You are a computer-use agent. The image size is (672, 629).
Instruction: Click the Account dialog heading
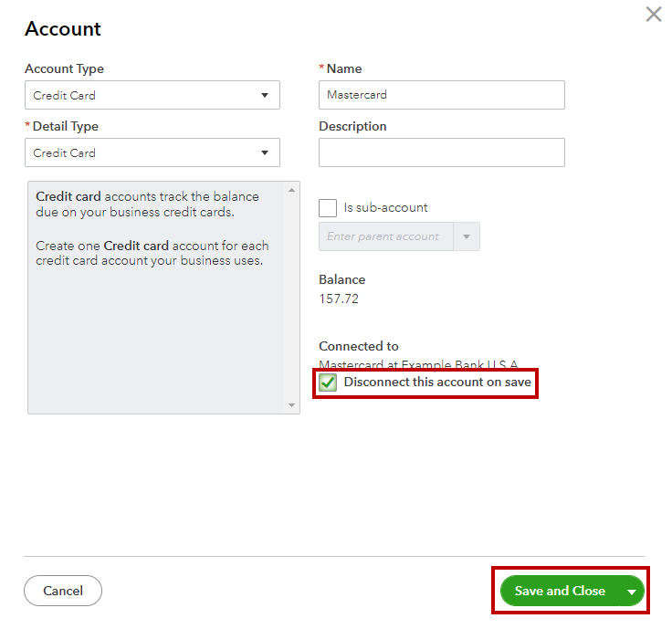click(63, 29)
